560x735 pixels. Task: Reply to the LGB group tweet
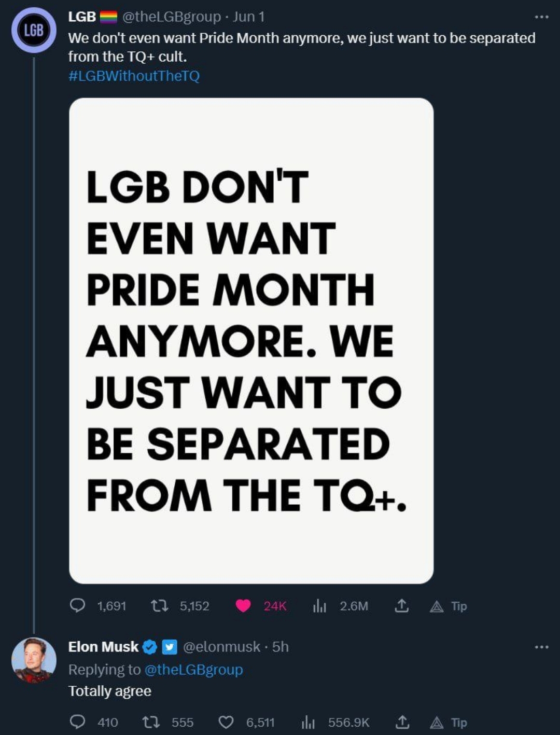[x=78, y=605]
